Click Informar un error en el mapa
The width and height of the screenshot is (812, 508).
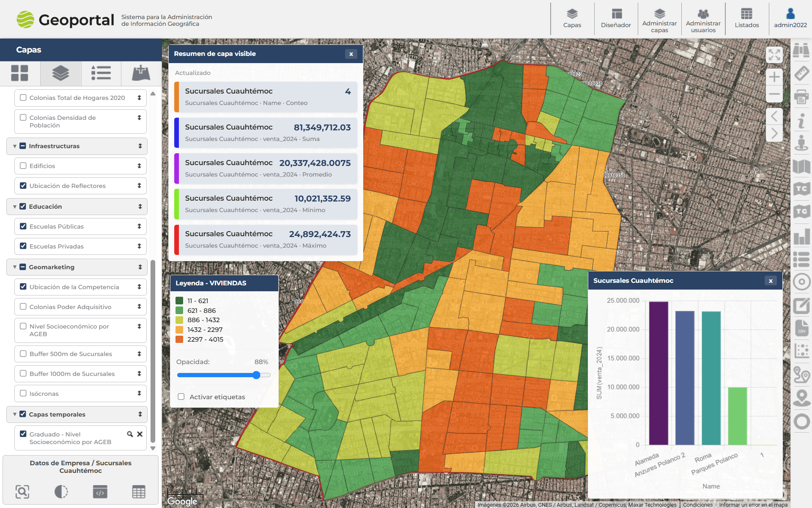coord(753,505)
